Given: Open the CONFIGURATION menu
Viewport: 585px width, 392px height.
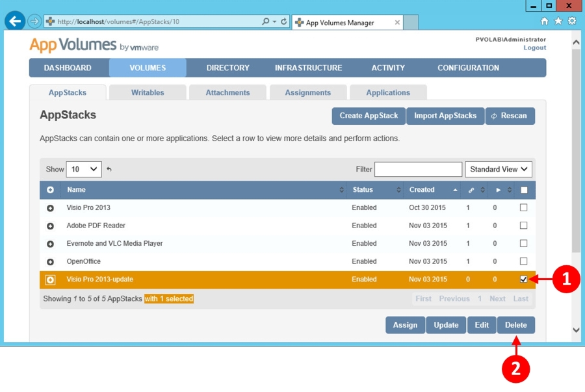Looking at the screenshot, I should (468, 68).
